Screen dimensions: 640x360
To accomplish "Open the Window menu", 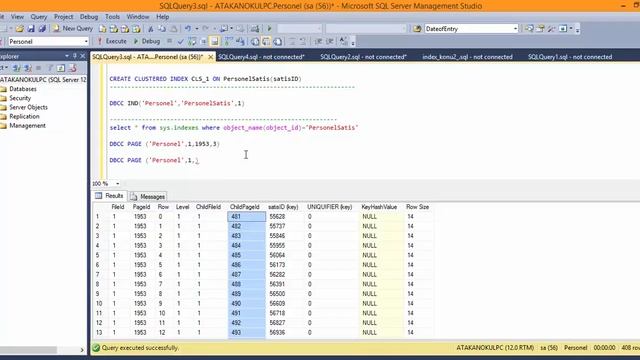I will click(138, 17).
